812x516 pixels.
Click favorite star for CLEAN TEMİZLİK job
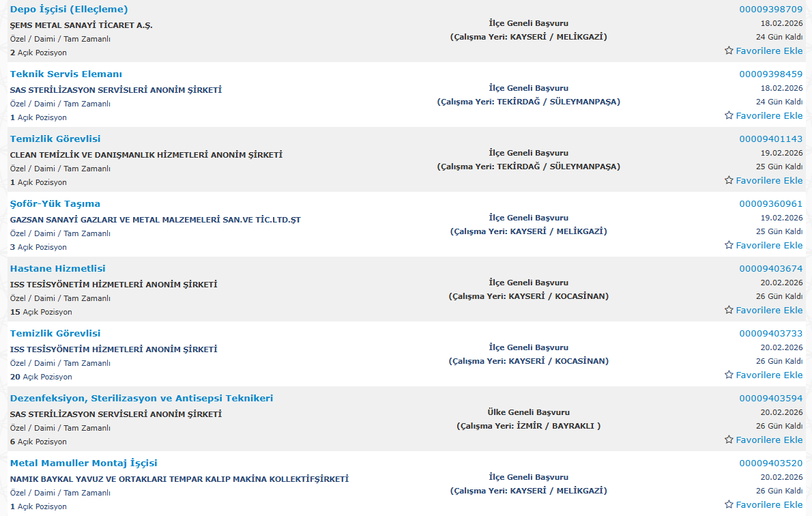[729, 180]
